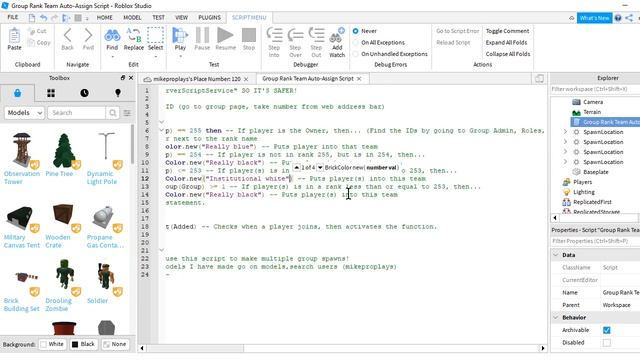The width and height of the screenshot is (640, 360).
Task: Click the Paste clipboard icon
Action: tap(14, 36)
